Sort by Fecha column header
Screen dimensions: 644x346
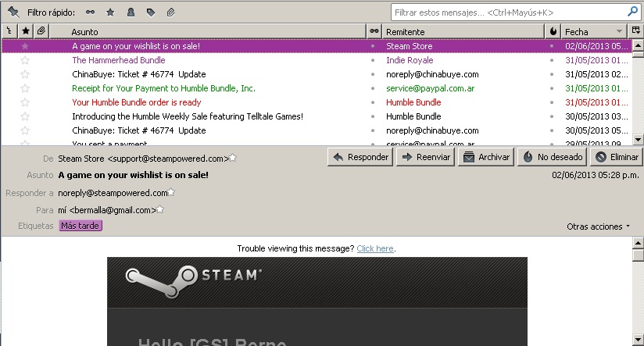594,31
